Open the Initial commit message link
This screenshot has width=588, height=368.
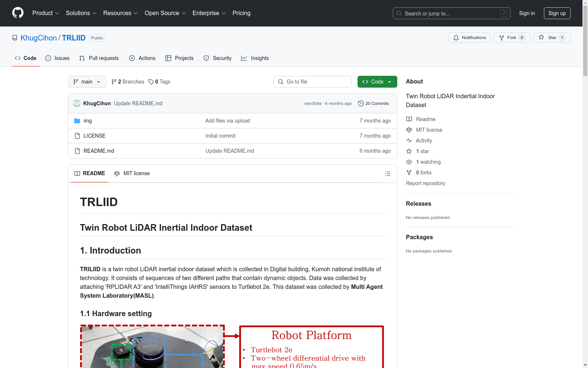coord(220,136)
